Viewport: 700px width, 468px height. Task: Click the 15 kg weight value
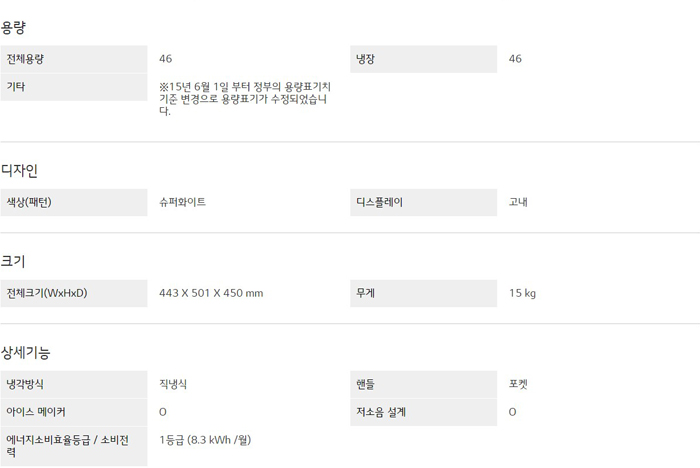(522, 293)
